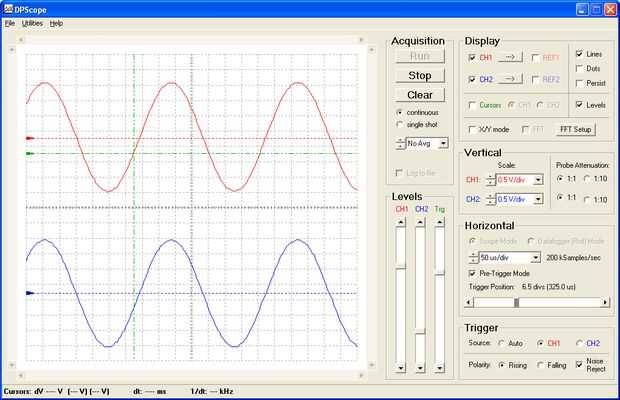Click the green trigger level marker arrow
Screen dimensions: 620x400
pos(30,153)
